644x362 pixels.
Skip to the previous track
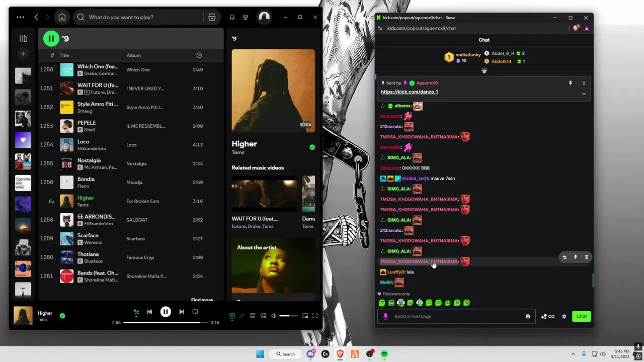149,312
